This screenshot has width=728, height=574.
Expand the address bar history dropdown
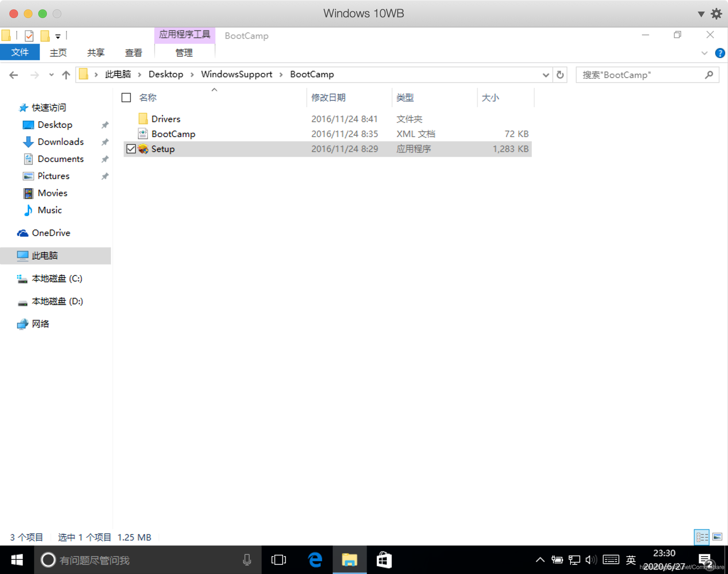(545, 75)
